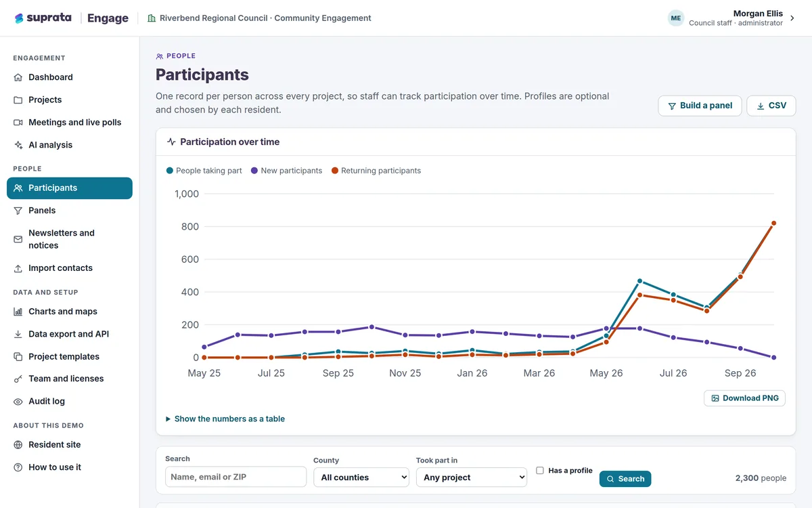
Task: Expand Show the numbers as a table
Action: pyautogui.click(x=225, y=419)
